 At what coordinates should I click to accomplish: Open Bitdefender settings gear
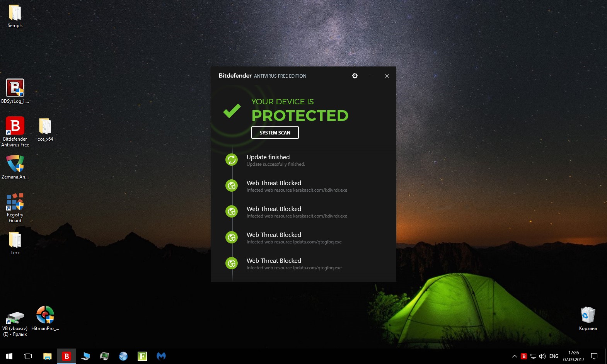pyautogui.click(x=355, y=76)
